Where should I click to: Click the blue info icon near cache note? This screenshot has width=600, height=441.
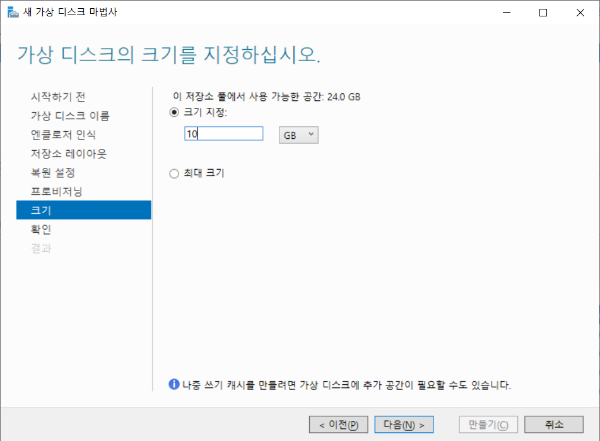coord(174,384)
